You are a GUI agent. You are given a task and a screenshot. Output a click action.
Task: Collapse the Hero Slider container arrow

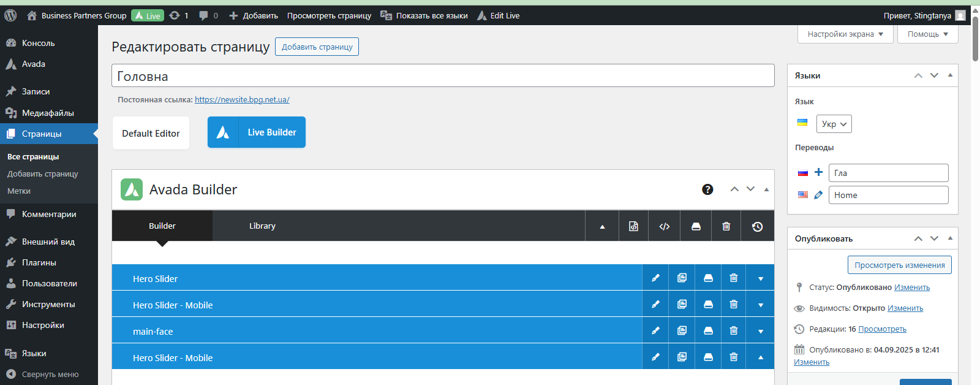(761, 278)
